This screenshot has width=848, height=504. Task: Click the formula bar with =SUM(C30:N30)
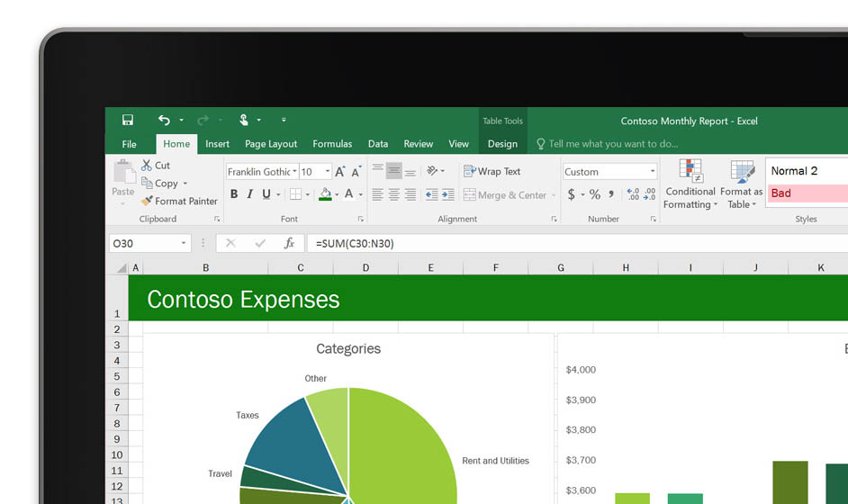pos(577,244)
